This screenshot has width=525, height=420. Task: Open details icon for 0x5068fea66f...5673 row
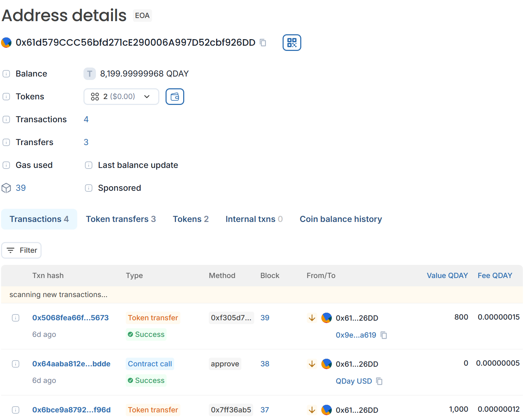(16, 318)
